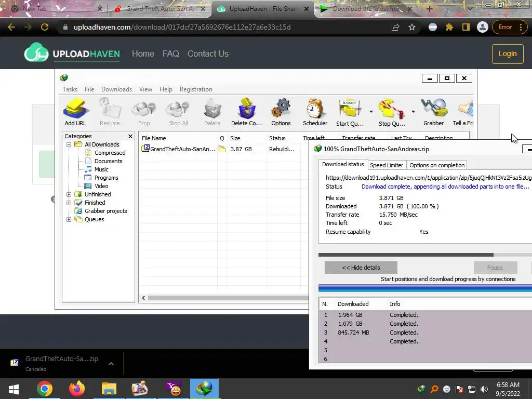Viewport: 532px width, 399px height.
Task: Switch to the Grand Theft Auto: San An... tab
Action: (x=161, y=9)
